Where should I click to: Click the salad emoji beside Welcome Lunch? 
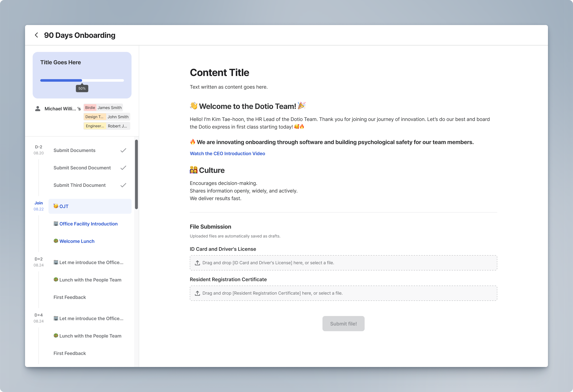[x=56, y=241]
